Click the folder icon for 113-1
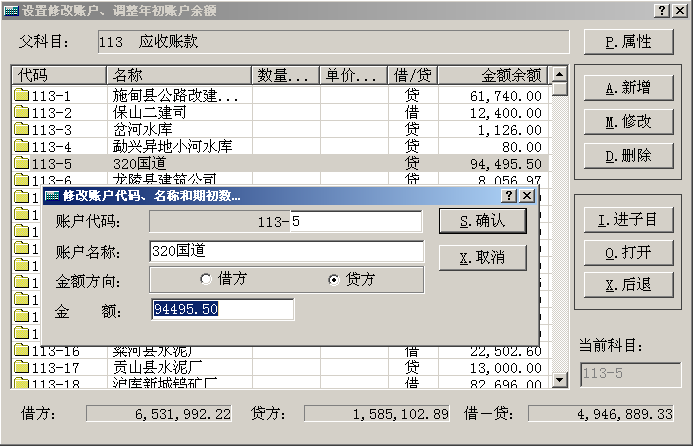This screenshot has width=693, height=446. (x=21, y=96)
